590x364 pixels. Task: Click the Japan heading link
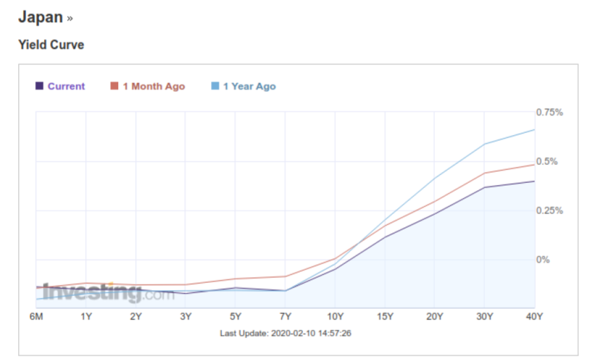[40, 18]
